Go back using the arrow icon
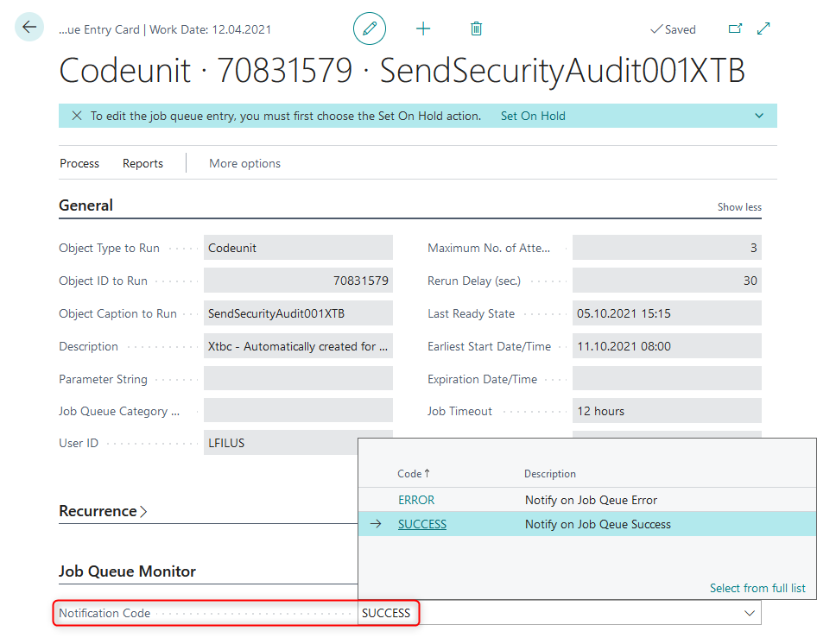Image resolution: width=836 pixels, height=644 pixels. 29,27
